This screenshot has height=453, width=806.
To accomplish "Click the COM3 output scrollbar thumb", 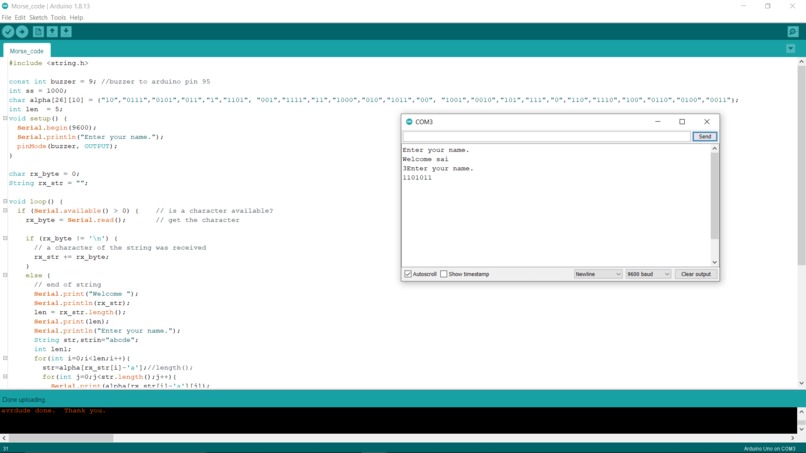I will tap(714, 196).
